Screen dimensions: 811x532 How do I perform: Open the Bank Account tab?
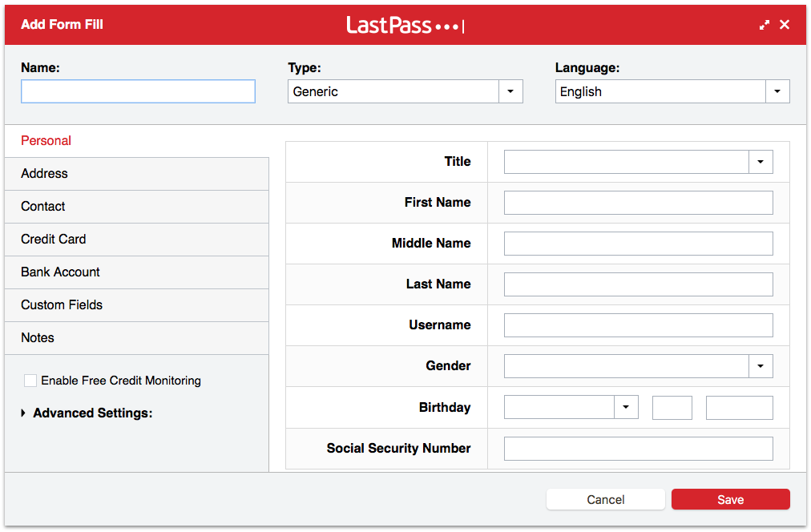click(136, 272)
